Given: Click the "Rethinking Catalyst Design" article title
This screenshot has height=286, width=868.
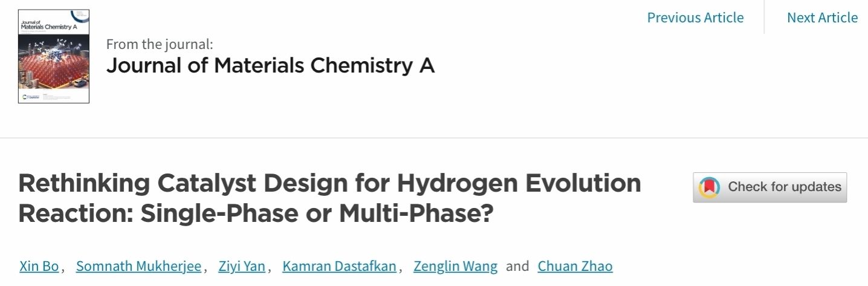Looking at the screenshot, I should (329, 183).
